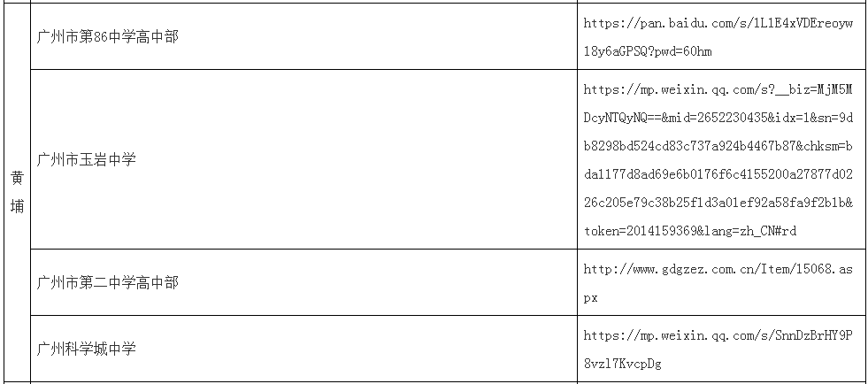The width and height of the screenshot is (868, 384).
Task: Click the 8vzl7KvcpDg URL continuation
Action: tap(622, 363)
